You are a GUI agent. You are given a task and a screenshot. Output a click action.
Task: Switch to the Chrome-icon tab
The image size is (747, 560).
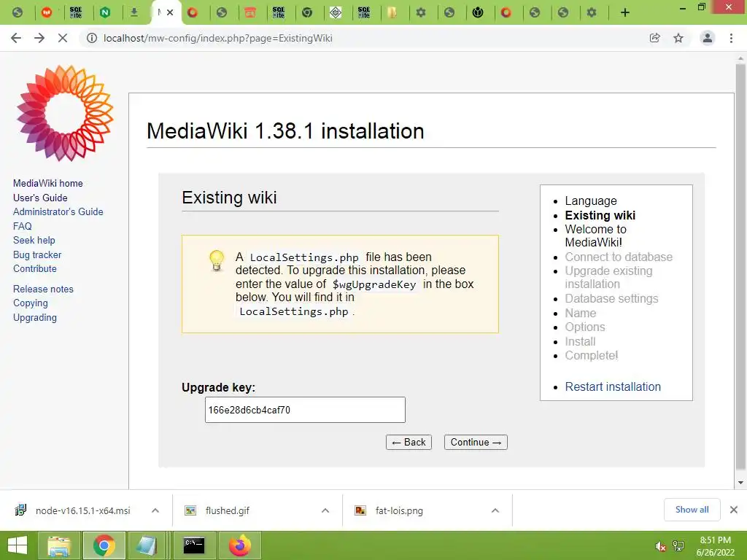[x=307, y=12]
